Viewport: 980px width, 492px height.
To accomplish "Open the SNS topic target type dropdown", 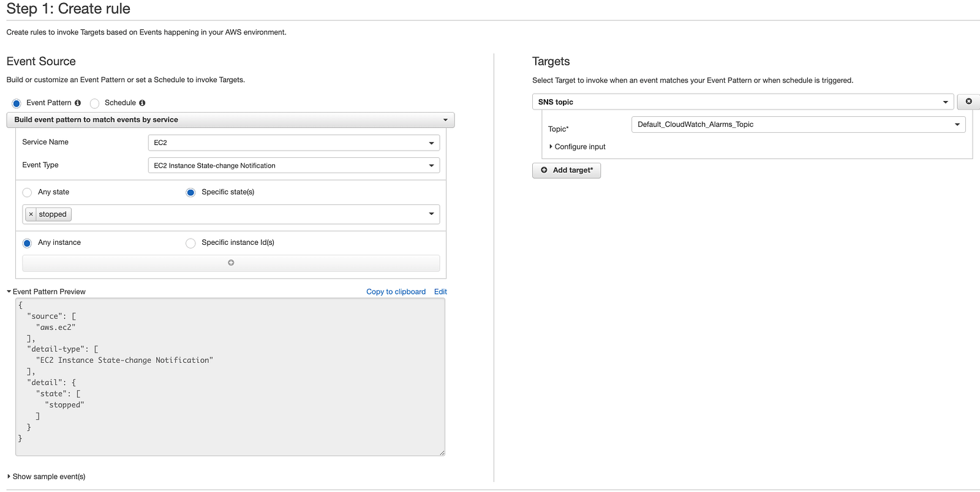I will coord(742,102).
